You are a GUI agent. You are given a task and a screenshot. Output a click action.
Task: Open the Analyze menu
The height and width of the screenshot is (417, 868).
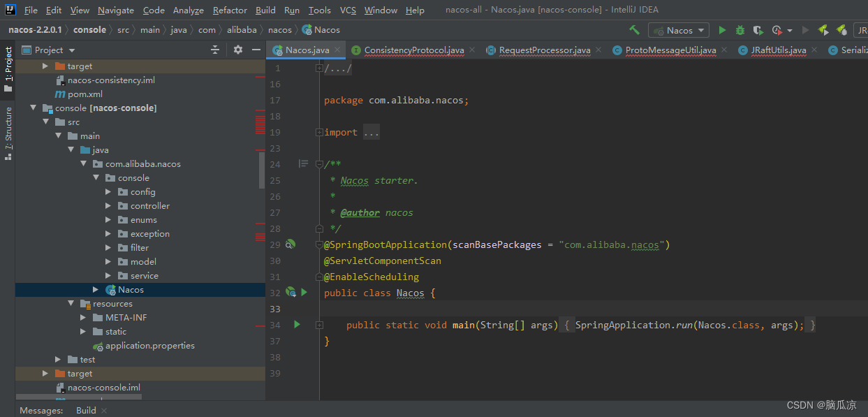pos(188,10)
